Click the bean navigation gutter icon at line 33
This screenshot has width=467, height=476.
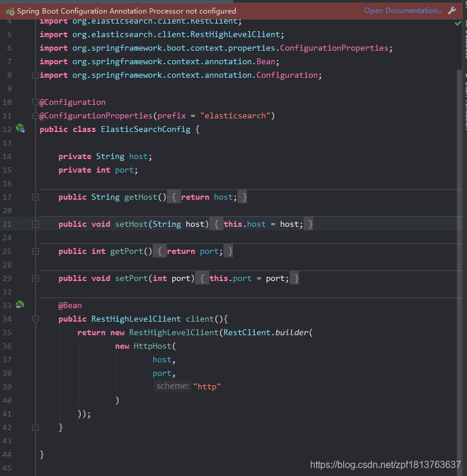tap(20, 305)
